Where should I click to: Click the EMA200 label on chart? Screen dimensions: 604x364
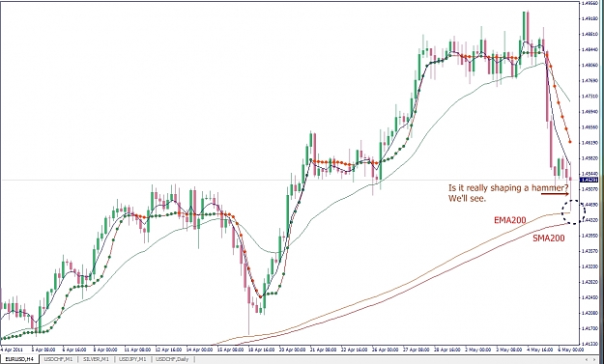point(510,220)
